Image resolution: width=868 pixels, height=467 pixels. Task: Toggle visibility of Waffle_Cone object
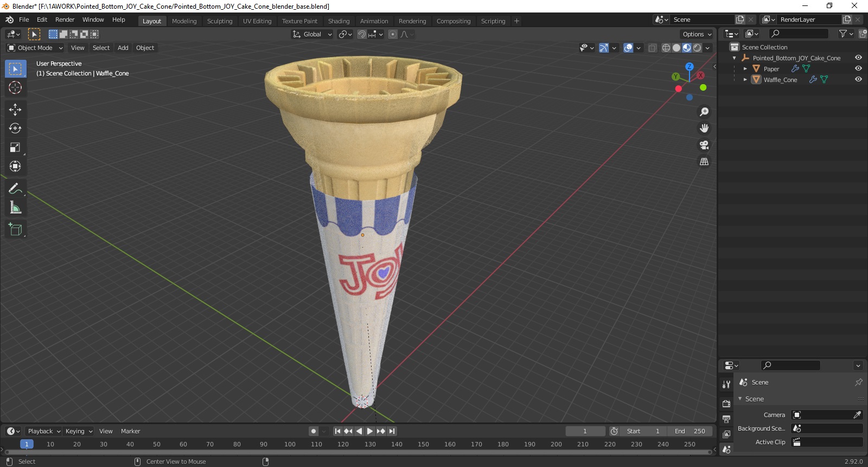858,79
